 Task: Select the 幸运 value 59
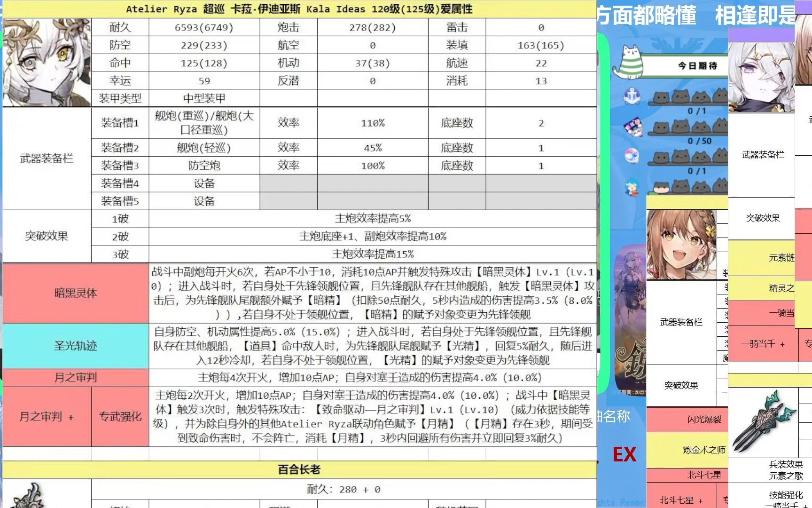[x=204, y=81]
